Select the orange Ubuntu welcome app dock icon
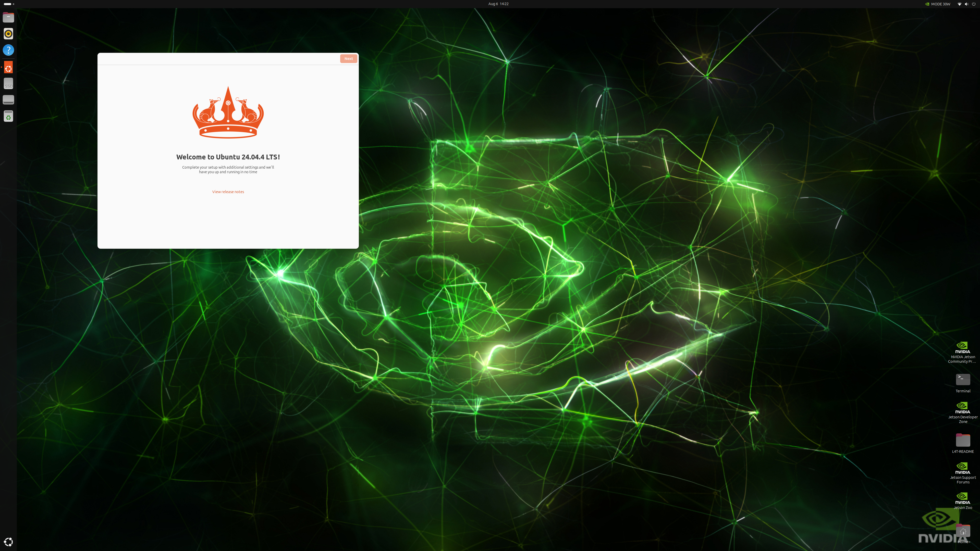The height and width of the screenshot is (551, 980). tap(8, 67)
